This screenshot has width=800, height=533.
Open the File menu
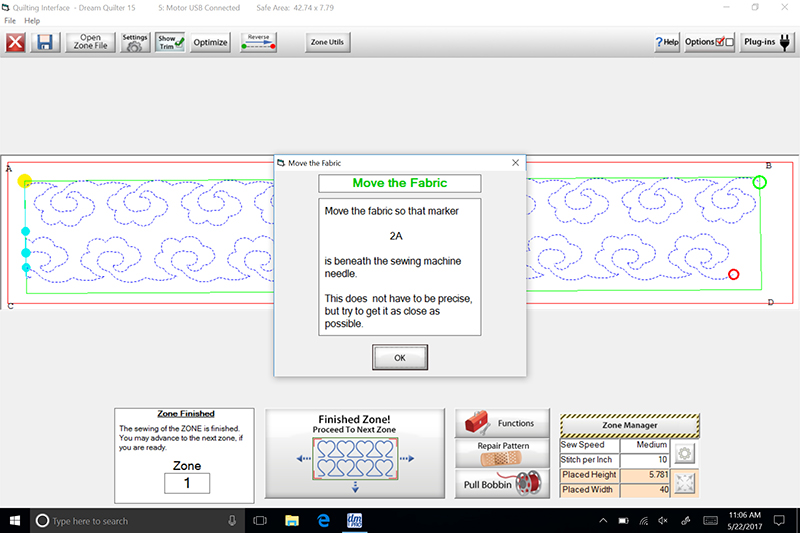[x=10, y=20]
